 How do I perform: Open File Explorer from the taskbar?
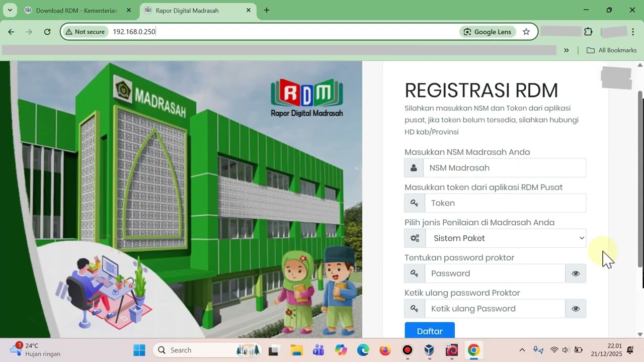[x=296, y=350]
